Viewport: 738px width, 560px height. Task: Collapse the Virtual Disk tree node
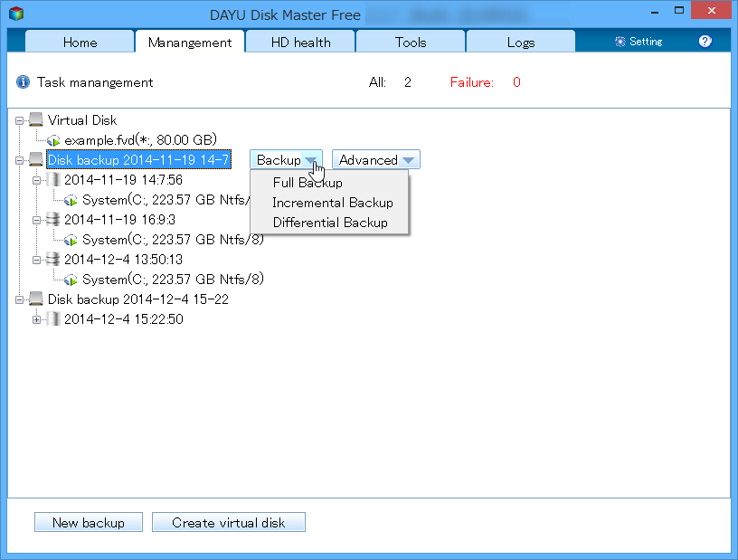pos(19,120)
